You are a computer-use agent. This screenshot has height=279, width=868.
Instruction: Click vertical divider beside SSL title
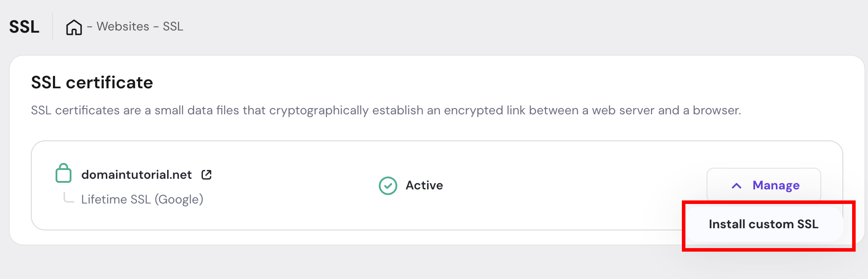click(52, 26)
